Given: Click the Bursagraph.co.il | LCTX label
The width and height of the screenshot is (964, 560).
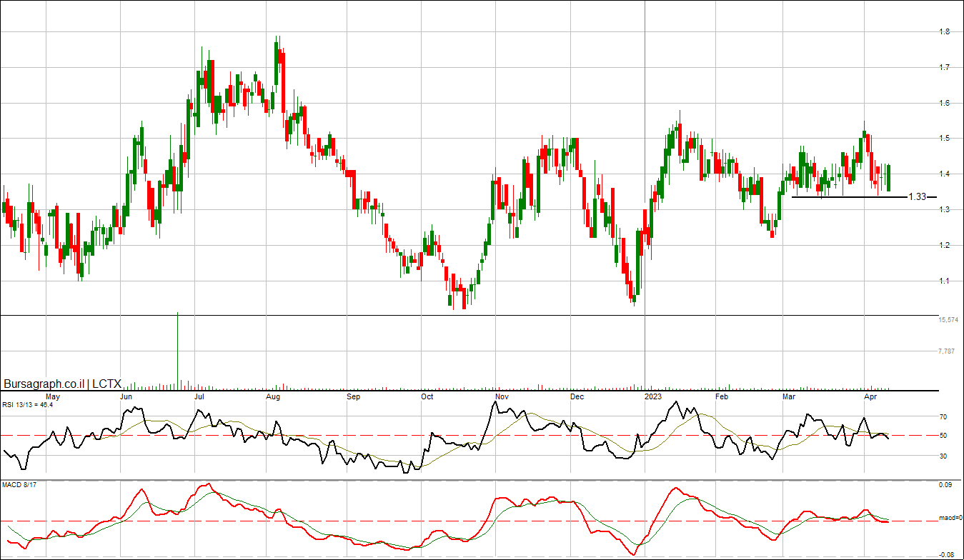Looking at the screenshot, I should 63,384.
